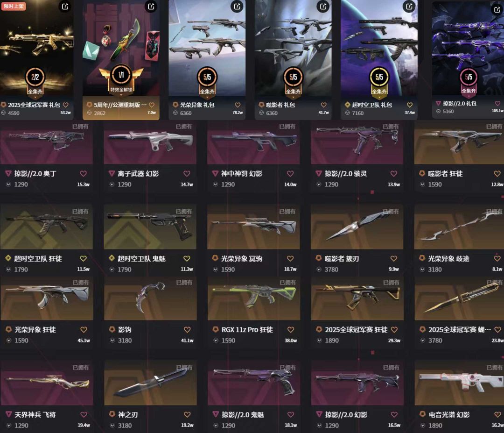Image resolution: width=504 pixels, height=433 pixels.
Task: Open the 2025全球冠军赛 狂徒 skin image
Action: pyautogui.click(x=357, y=298)
